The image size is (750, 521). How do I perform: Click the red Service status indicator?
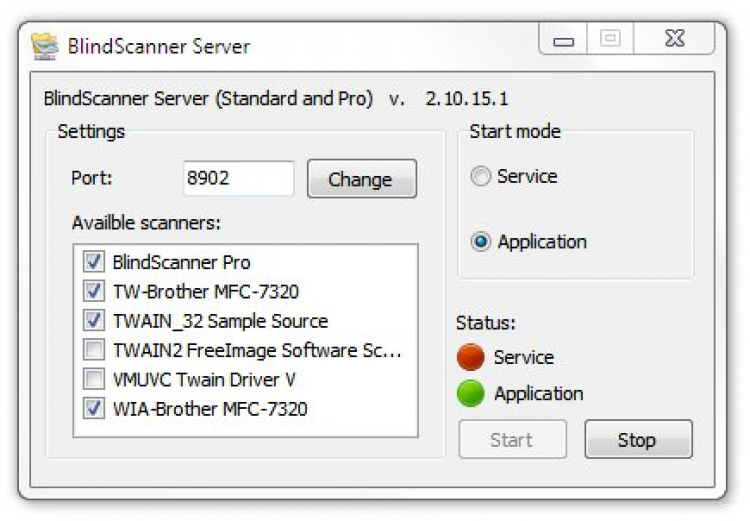point(470,357)
